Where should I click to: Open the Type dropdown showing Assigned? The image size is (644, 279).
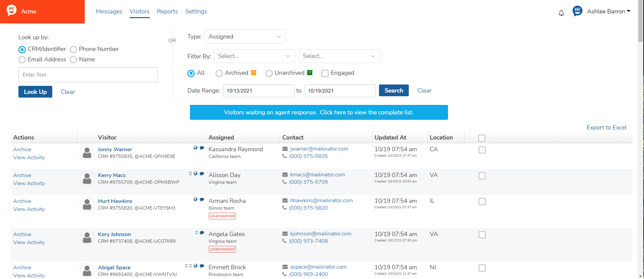coord(245,37)
